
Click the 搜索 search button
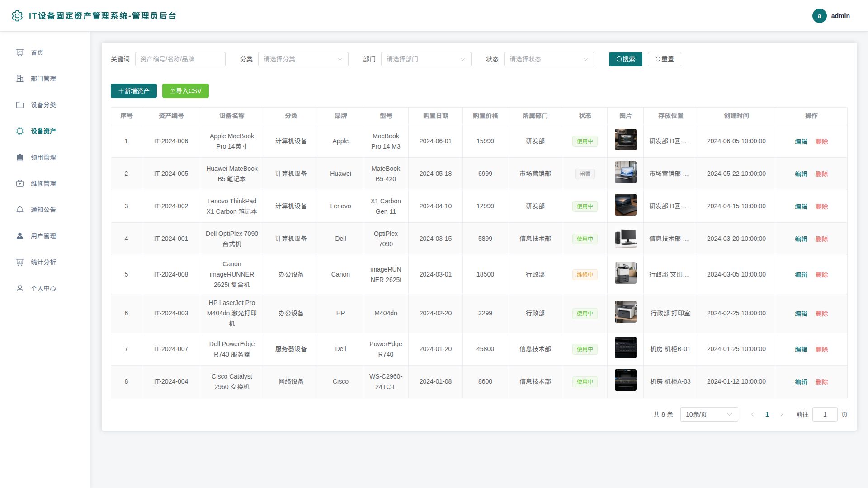pyautogui.click(x=626, y=59)
